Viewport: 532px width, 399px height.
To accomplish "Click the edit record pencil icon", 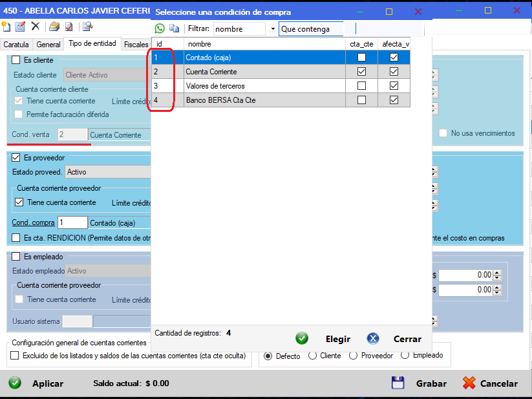I will (20, 27).
